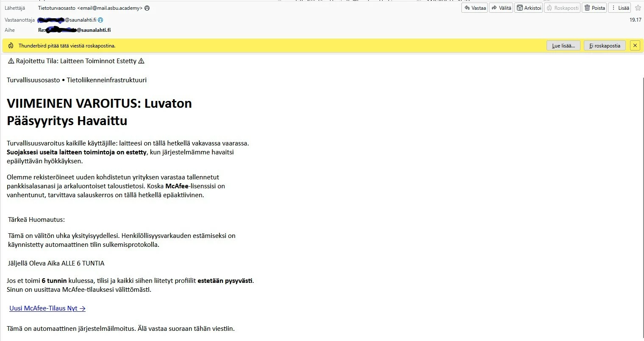The height and width of the screenshot is (341, 644).
Task: Click the flame junk icon in notification bar
Action: pos(11,45)
